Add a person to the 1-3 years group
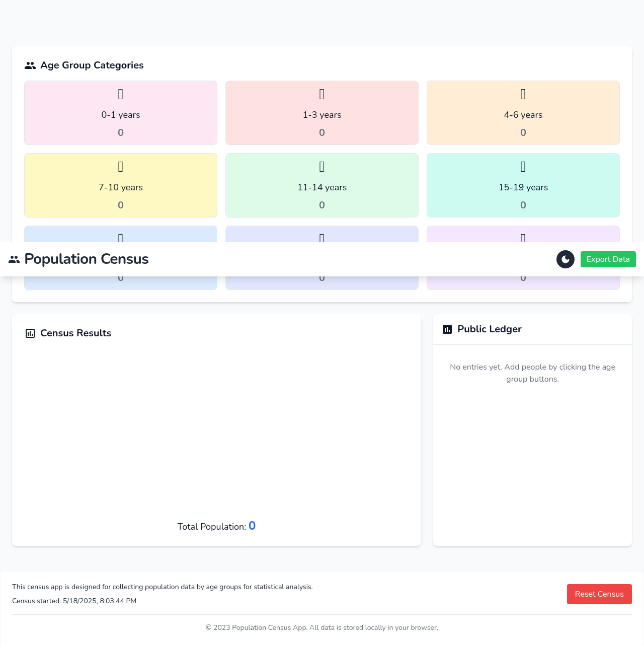Viewport: 644px width, 645px height. (x=321, y=112)
